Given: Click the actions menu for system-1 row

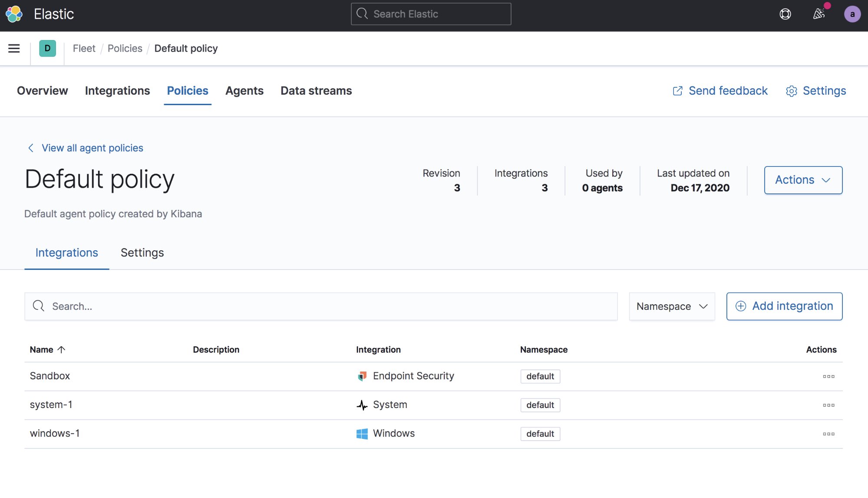Looking at the screenshot, I should click(828, 405).
